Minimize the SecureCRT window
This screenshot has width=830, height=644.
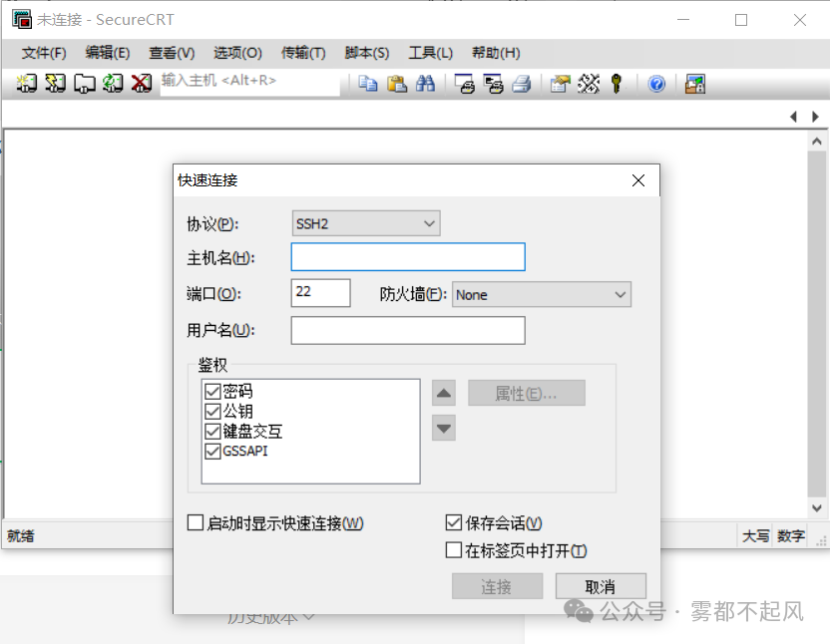[x=683, y=20]
